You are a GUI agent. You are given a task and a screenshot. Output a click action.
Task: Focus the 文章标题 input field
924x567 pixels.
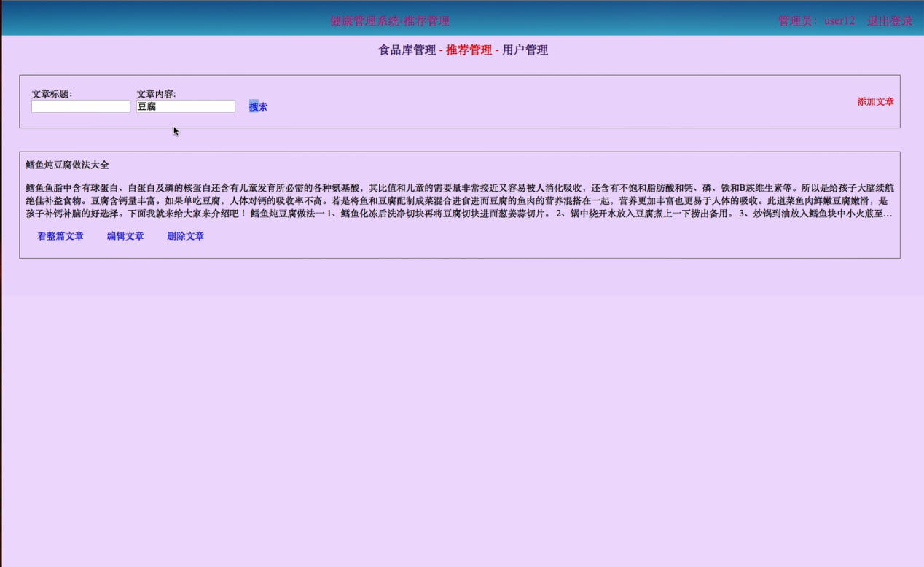click(81, 106)
